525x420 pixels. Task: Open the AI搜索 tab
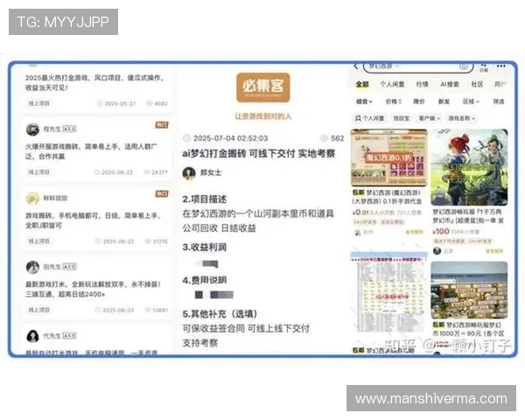pos(450,84)
